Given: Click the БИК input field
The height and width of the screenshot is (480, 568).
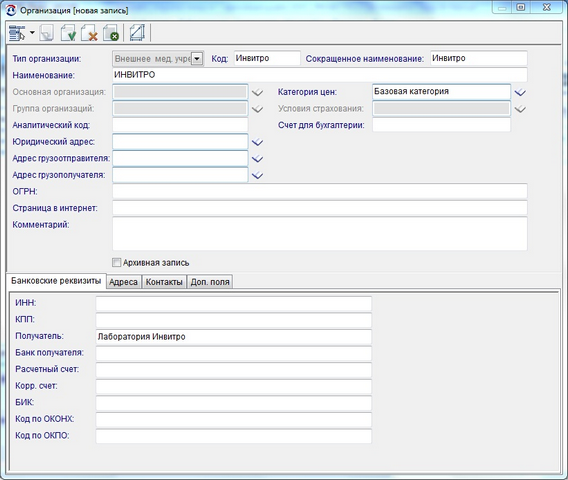Looking at the screenshot, I should 234,403.
